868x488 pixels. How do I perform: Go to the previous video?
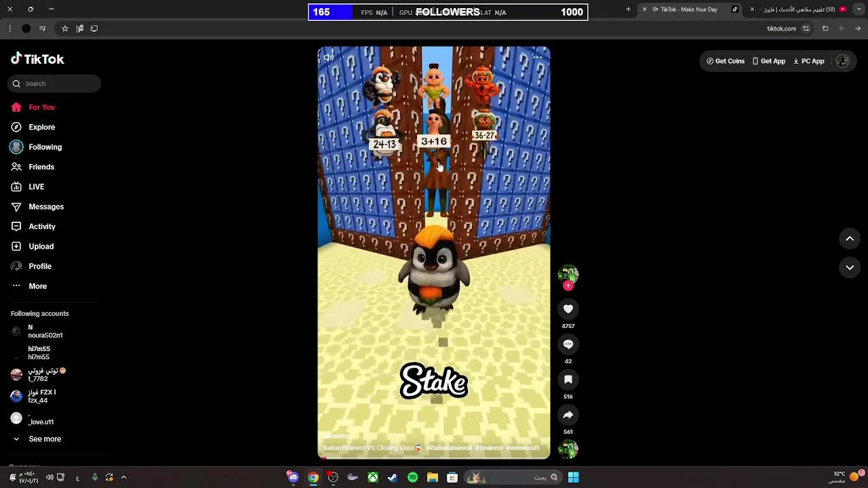point(850,239)
